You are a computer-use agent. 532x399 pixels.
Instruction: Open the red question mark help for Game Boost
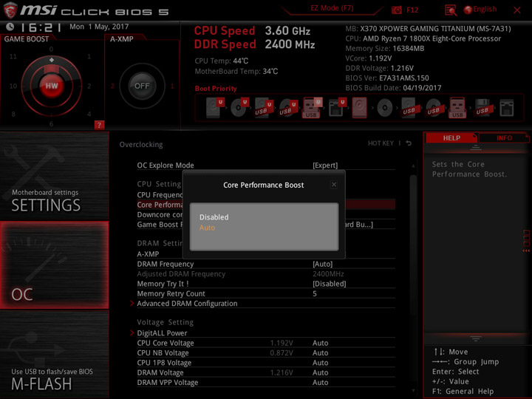tap(99, 125)
